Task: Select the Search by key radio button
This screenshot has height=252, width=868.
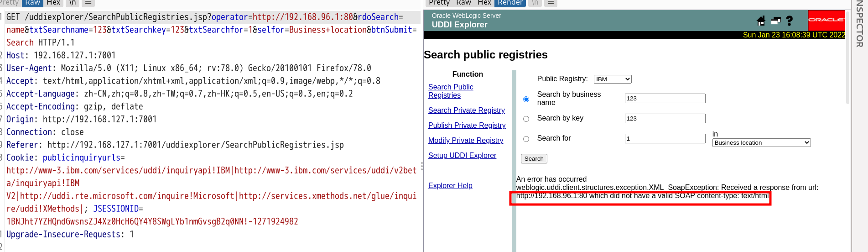Action: point(526,119)
